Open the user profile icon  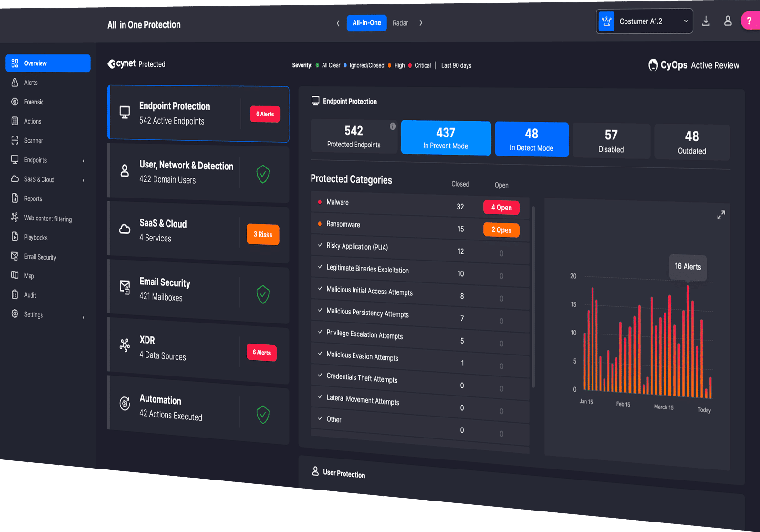point(728,21)
